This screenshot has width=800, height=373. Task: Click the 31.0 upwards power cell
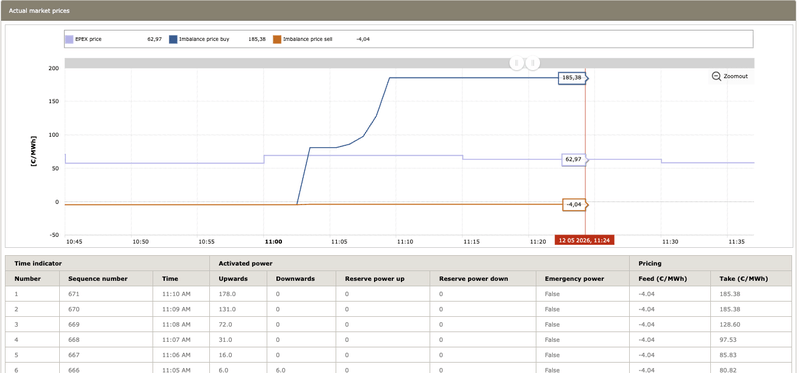pos(238,340)
